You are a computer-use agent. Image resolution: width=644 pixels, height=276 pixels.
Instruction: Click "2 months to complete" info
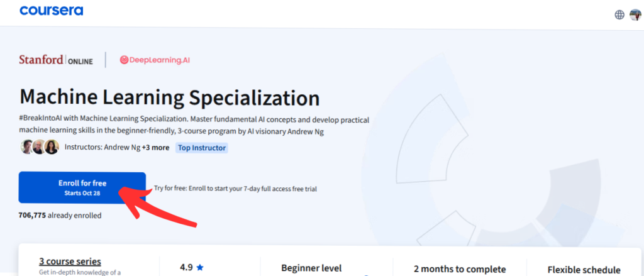click(460, 269)
